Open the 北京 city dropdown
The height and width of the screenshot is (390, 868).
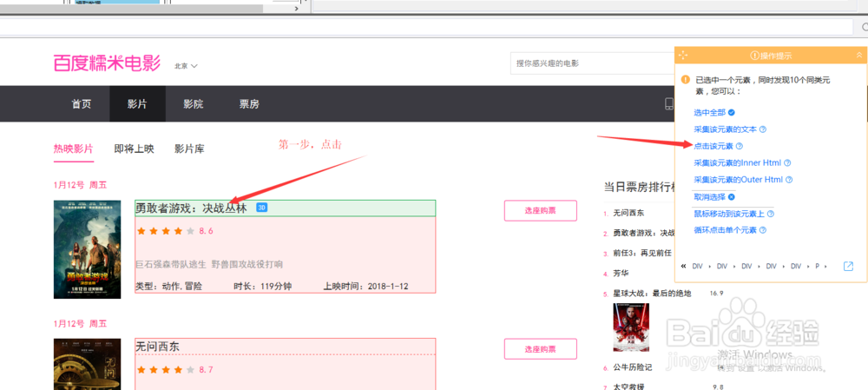tap(186, 66)
